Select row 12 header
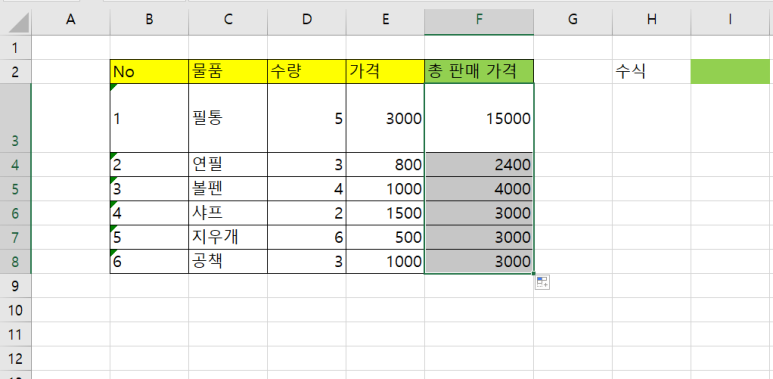Image resolution: width=773 pixels, height=379 pixels. click(x=15, y=358)
